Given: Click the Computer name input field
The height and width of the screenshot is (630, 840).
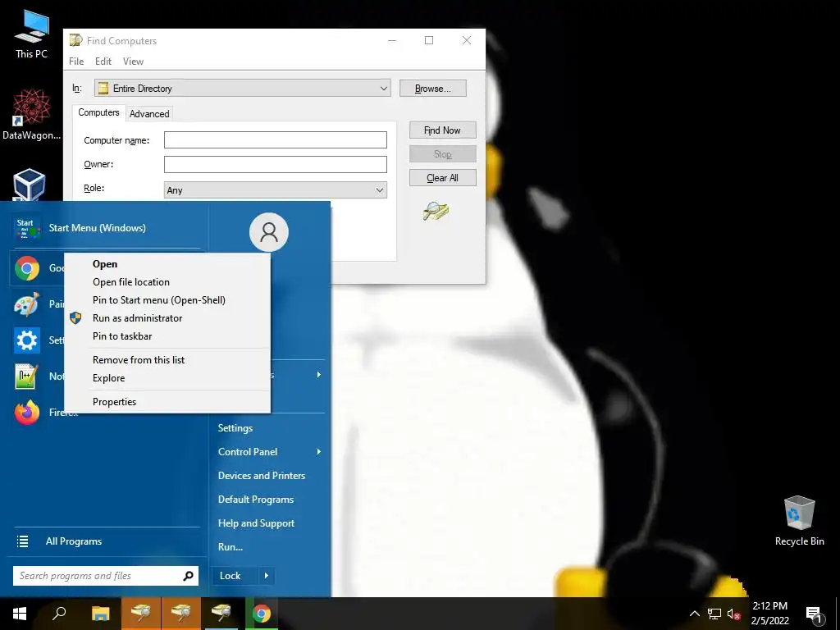Looking at the screenshot, I should [276, 139].
